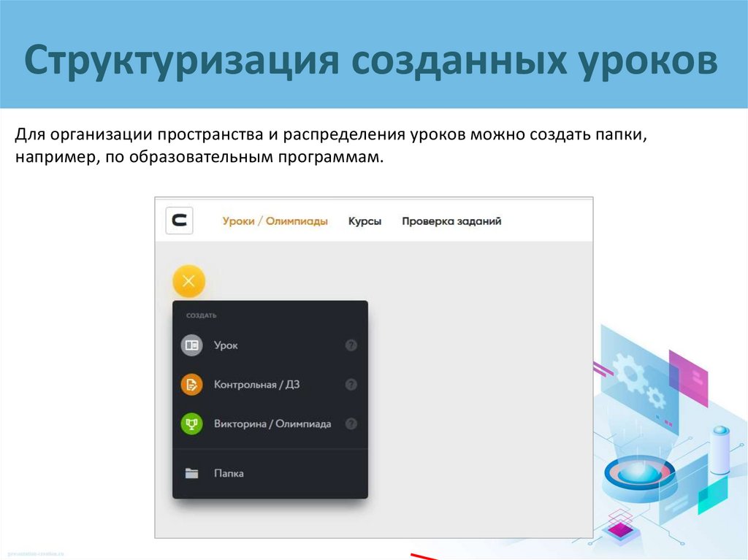This screenshot has height=560, width=748.
Task: Show the help tooltip for Викторина / Олимпиада
Action: coord(351,423)
